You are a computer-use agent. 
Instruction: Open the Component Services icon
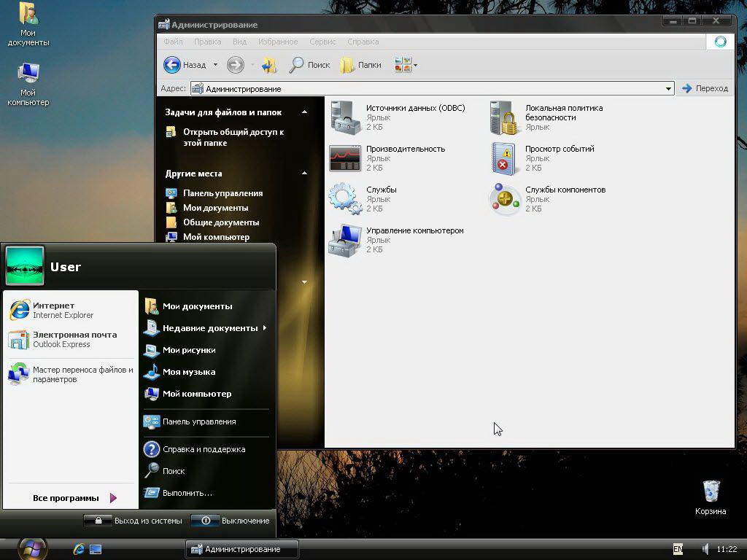(505, 199)
